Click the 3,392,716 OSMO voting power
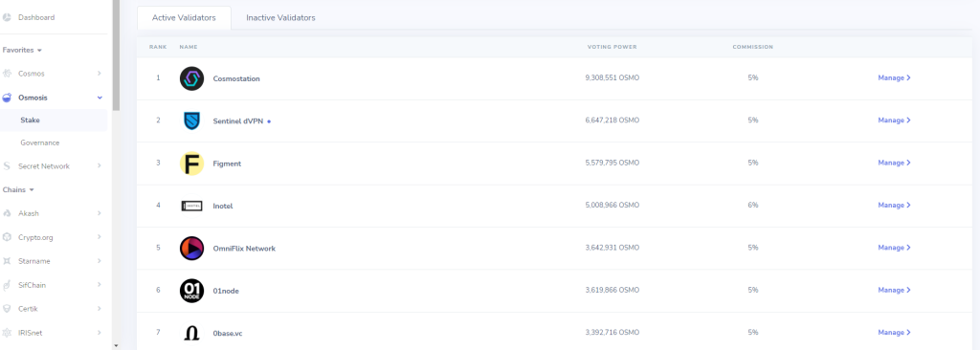The height and width of the screenshot is (350, 980). 612,333
